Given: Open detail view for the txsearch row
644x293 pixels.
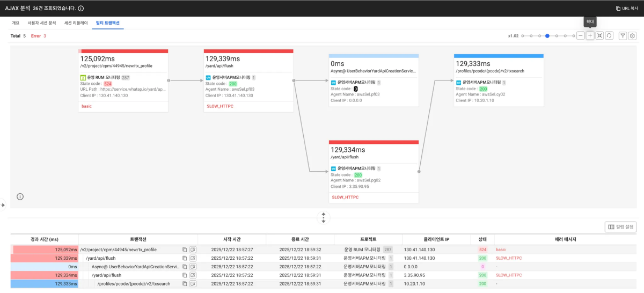Looking at the screenshot, I should 193,283.
